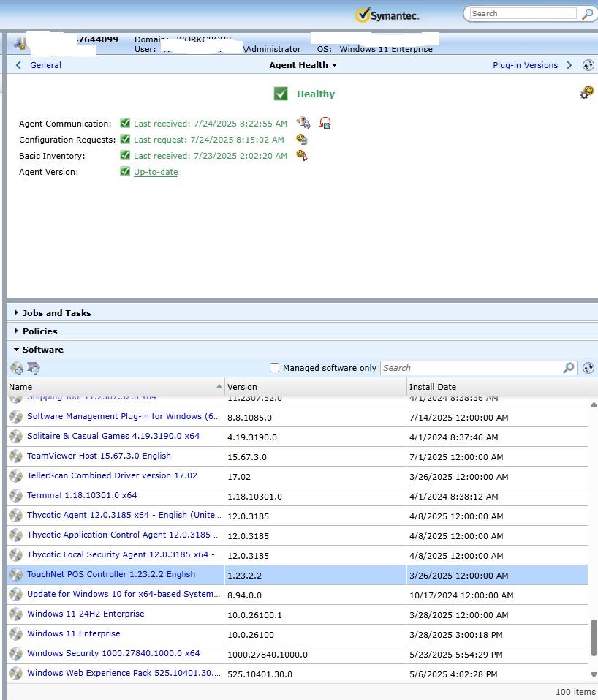The width and height of the screenshot is (598, 700).
Task: Click the disc icon for Terminal 1.18.10301.0 row
Action: tap(15, 495)
